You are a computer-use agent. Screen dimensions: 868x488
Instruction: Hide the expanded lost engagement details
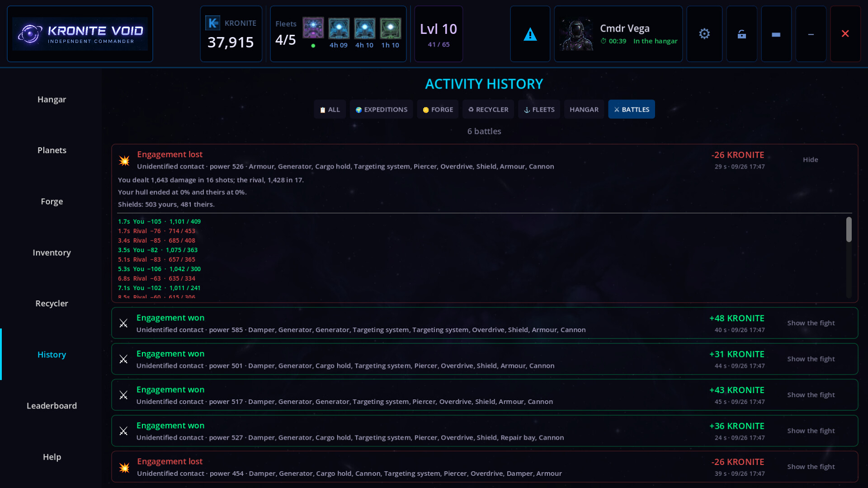810,160
